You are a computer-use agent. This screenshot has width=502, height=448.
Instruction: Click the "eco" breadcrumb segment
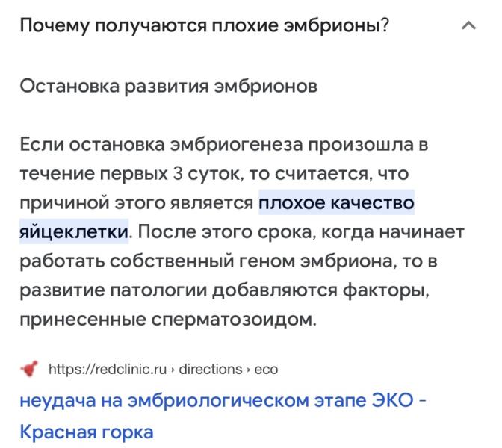266,370
